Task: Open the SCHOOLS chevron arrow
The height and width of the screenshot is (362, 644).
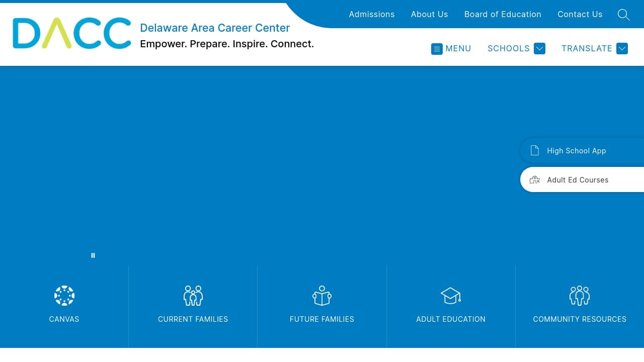Action: point(539,48)
